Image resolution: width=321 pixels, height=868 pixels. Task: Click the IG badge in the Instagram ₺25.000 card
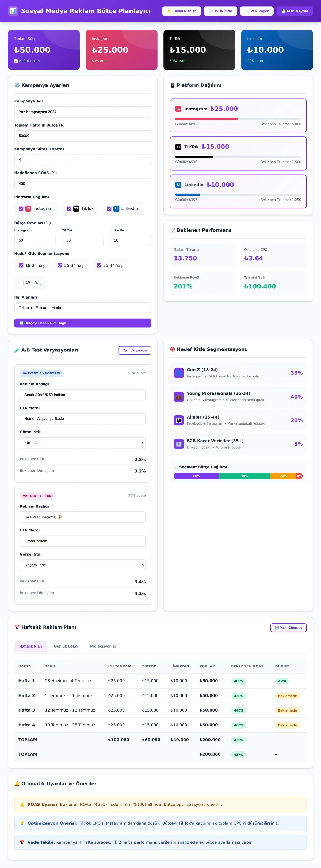(178, 109)
